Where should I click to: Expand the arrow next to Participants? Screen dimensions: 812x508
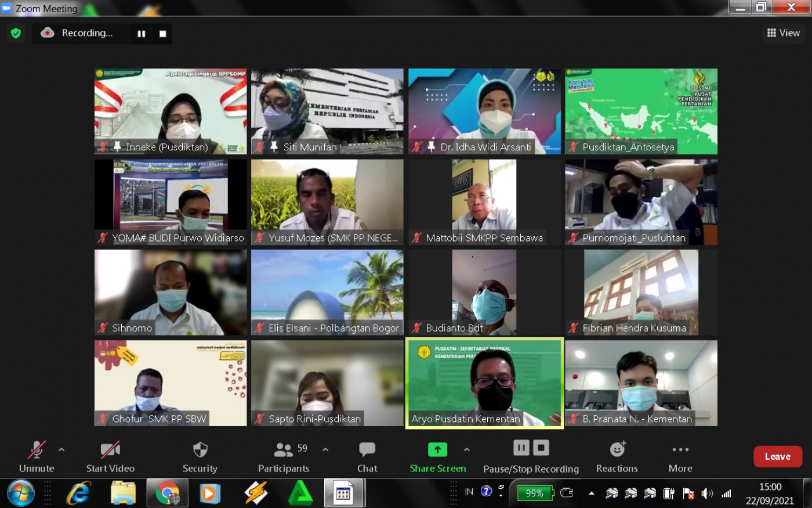[x=325, y=449]
